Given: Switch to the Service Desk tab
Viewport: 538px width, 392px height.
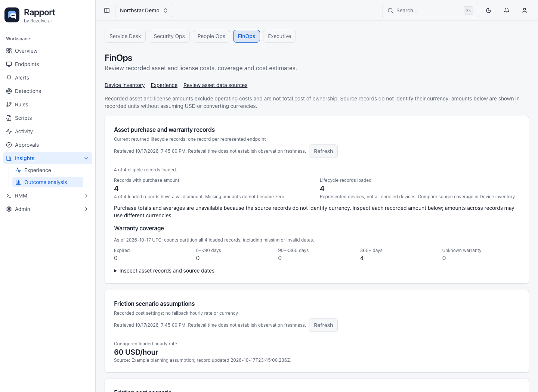Looking at the screenshot, I should pyautogui.click(x=125, y=36).
